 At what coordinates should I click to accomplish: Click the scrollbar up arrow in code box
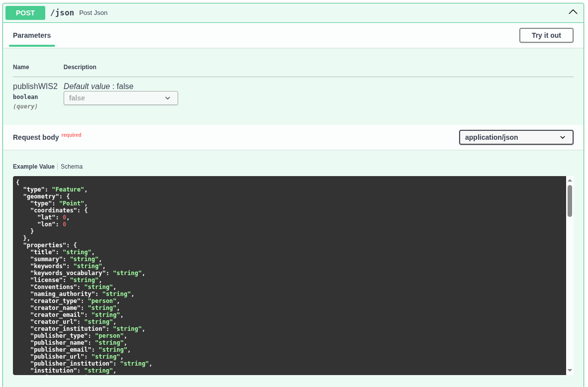(570, 181)
